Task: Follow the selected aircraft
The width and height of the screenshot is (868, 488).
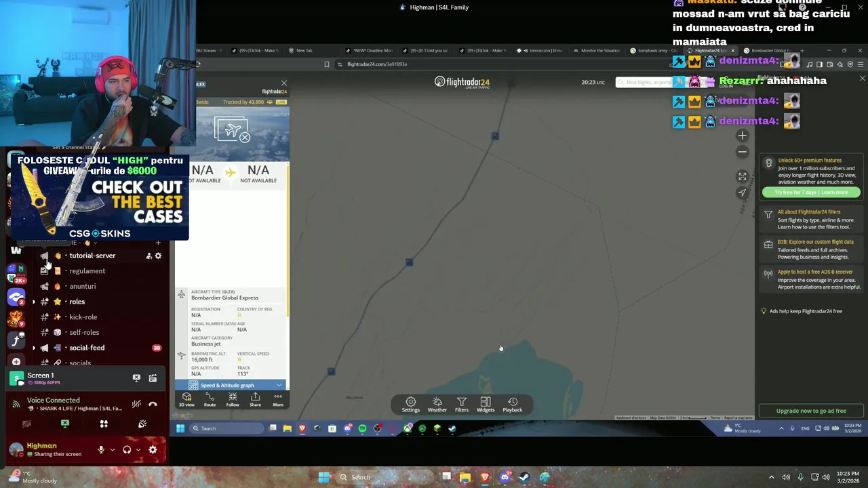Action: point(233,399)
